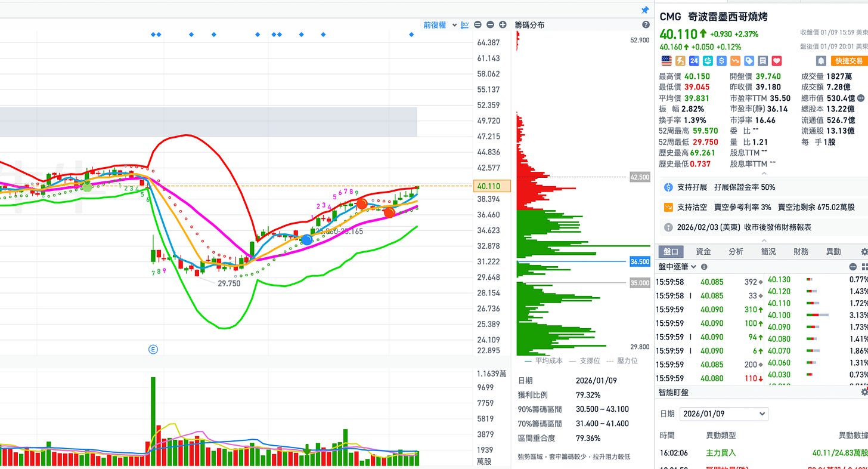Click the 成交量 1827萬 value
868x469 pixels.
point(841,76)
